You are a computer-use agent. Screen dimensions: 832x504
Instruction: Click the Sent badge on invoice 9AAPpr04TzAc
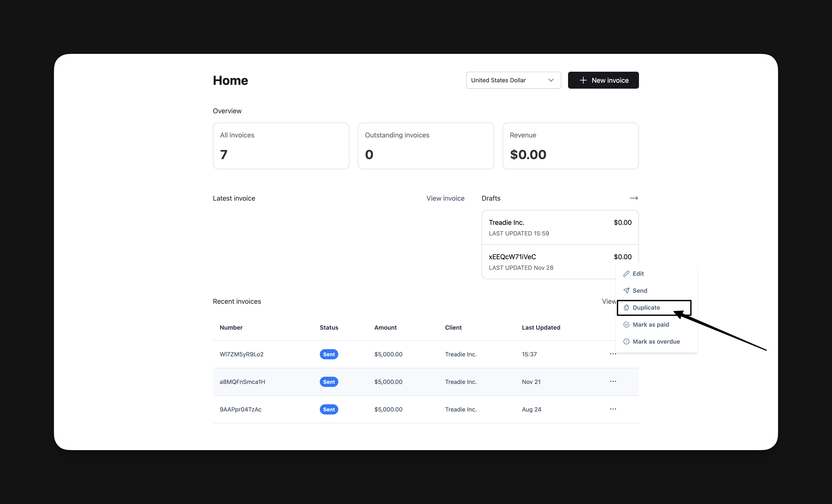[329, 409]
